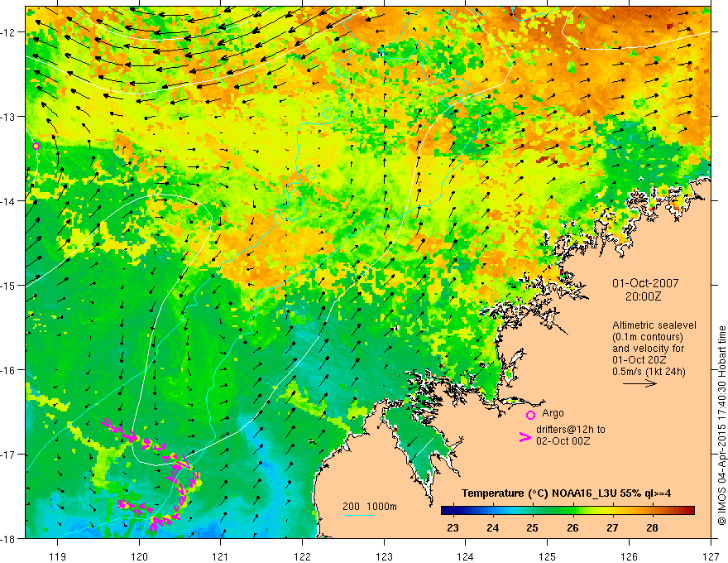Click the '(0.1m contours)' text line
The image size is (728, 563).
pos(648,337)
